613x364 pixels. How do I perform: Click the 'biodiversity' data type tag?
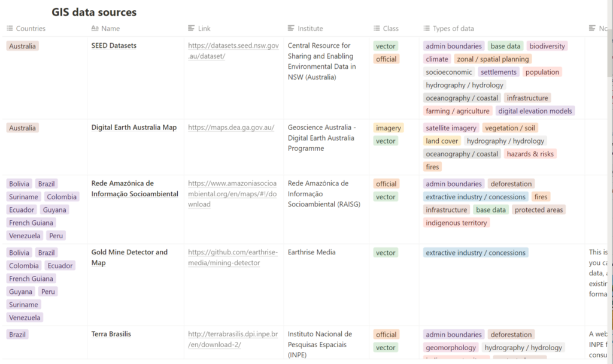pyautogui.click(x=547, y=46)
